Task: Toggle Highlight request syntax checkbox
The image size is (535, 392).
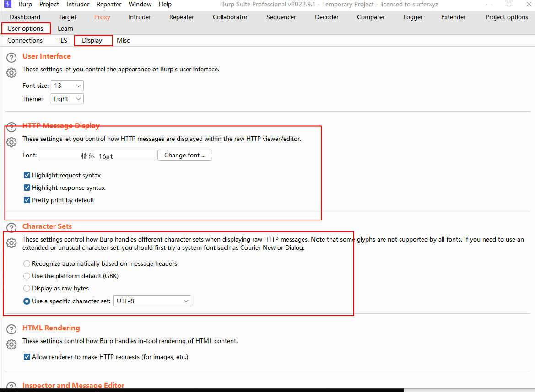Action: pyautogui.click(x=27, y=175)
